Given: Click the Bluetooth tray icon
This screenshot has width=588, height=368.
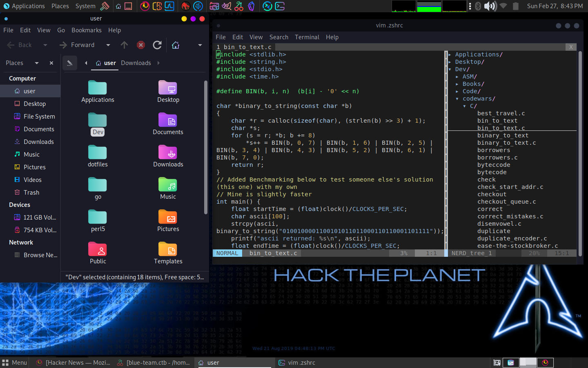Looking at the screenshot, I should [478, 6].
